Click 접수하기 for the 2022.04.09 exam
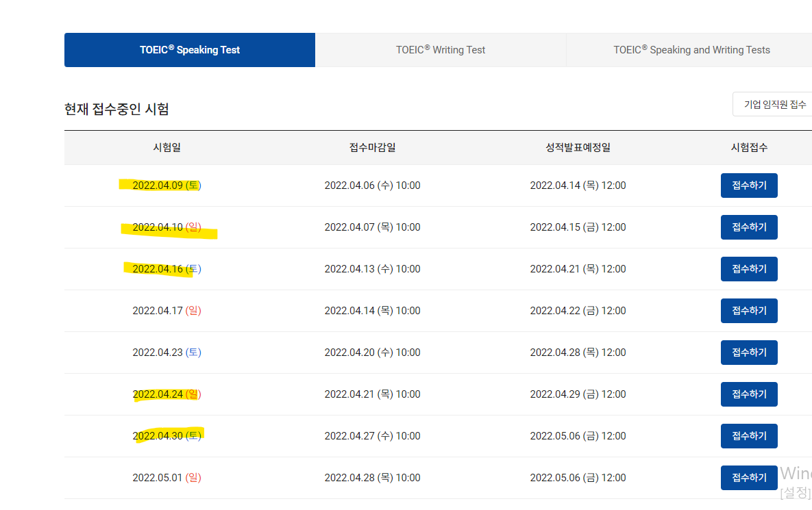 pos(749,186)
